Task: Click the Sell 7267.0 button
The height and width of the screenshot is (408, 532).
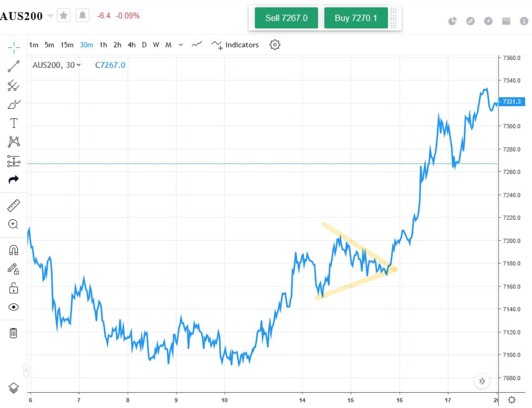Action: (x=286, y=18)
